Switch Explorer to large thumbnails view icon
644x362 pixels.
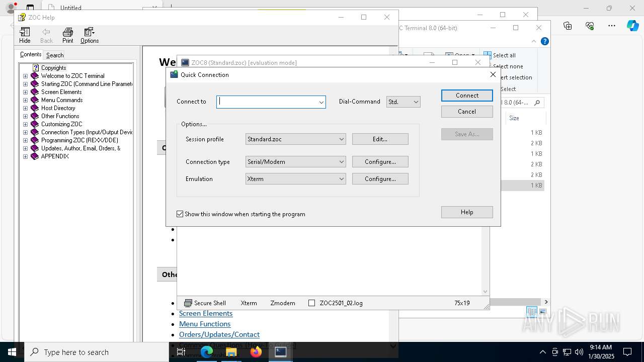coord(542,312)
